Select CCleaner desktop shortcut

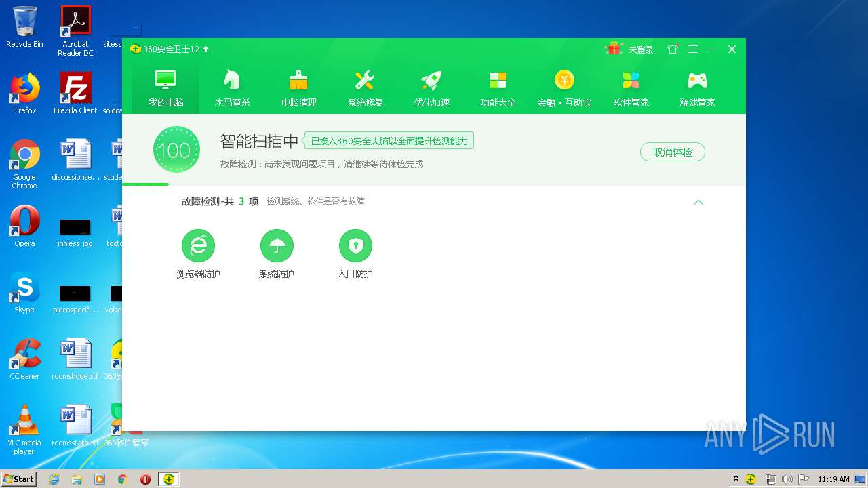[x=24, y=359]
